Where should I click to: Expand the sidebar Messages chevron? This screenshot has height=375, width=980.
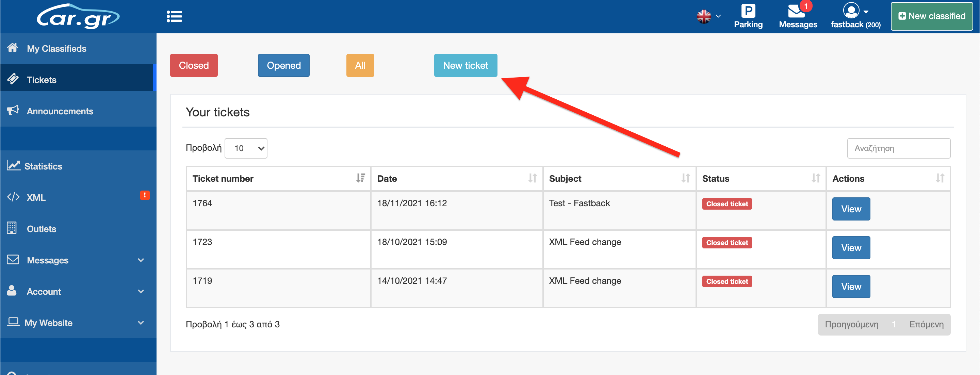[x=141, y=260]
